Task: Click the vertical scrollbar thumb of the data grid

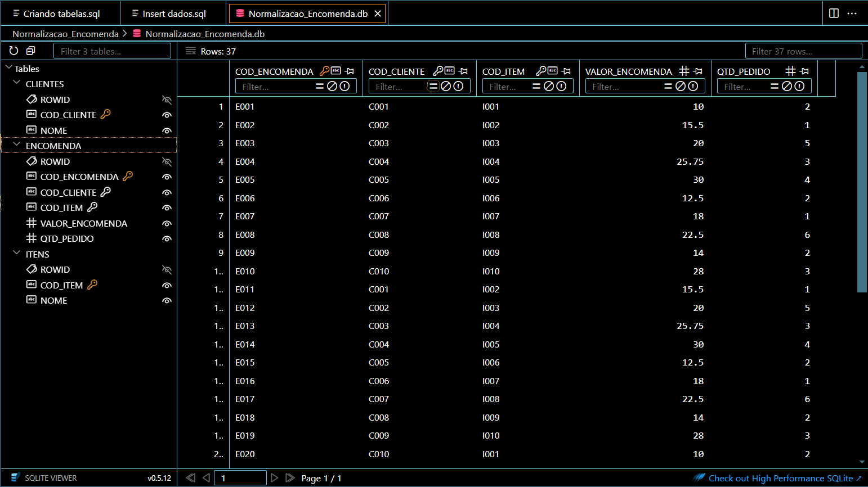Action: click(x=862, y=181)
